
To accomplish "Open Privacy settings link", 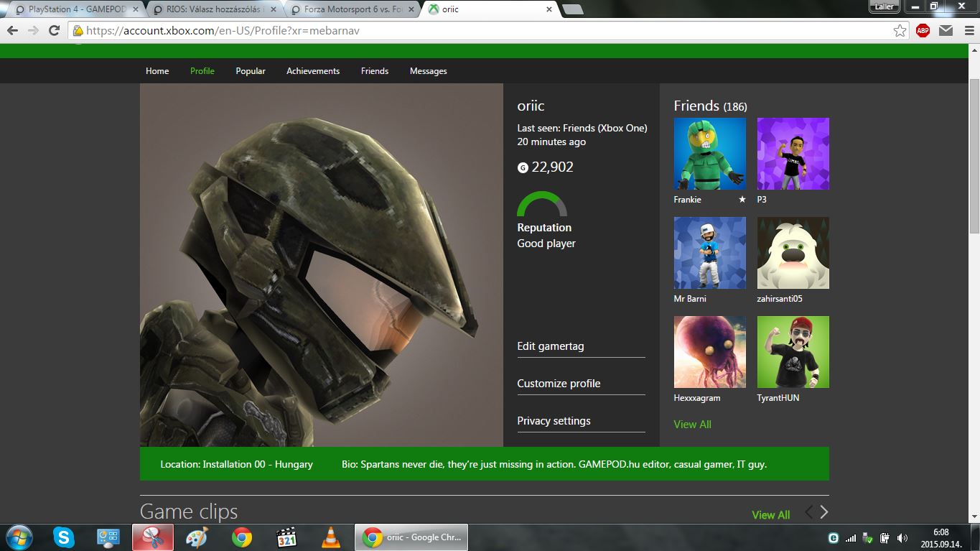I will [x=554, y=421].
